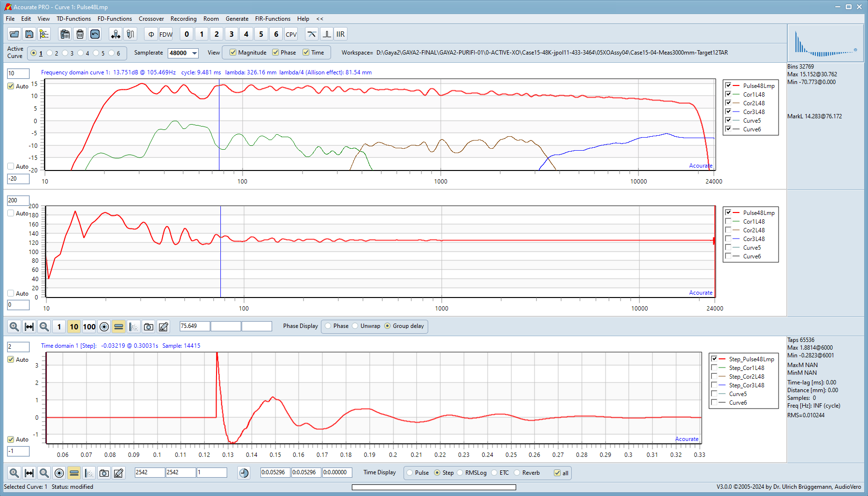868x496 pixels.
Task: Open the FD-Functions menu
Action: (x=115, y=19)
